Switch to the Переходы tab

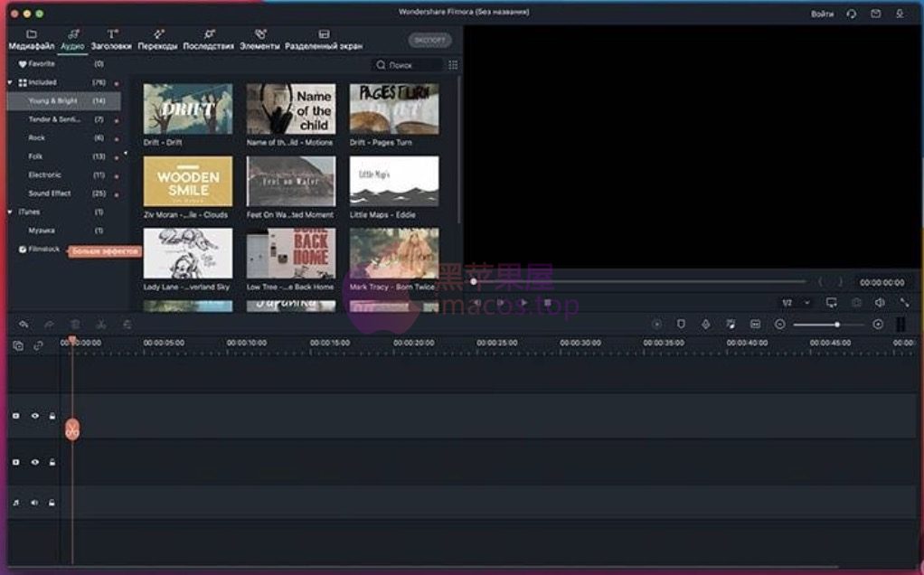point(158,40)
